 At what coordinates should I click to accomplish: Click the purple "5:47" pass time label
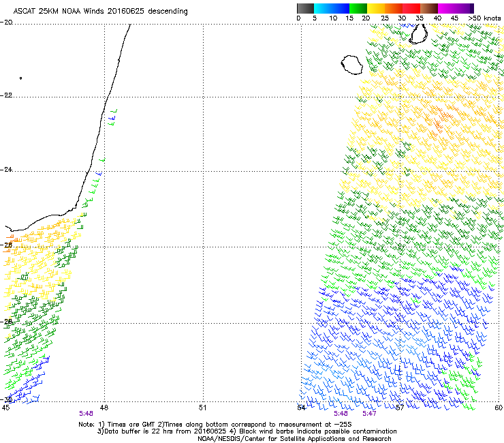369,414
